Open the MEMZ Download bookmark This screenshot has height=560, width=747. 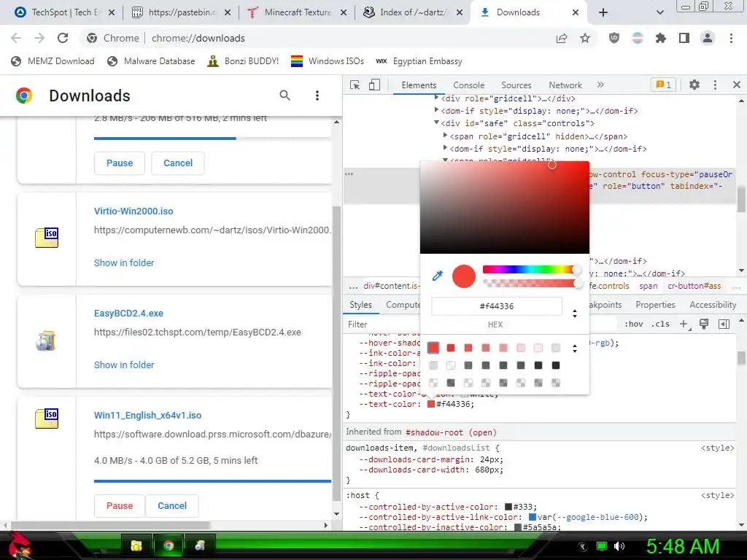click(53, 61)
